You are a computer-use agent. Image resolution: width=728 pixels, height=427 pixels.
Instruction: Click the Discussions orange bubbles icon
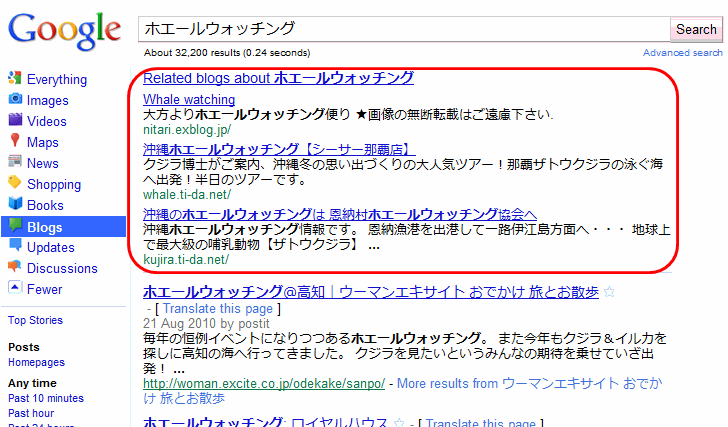tap(15, 266)
